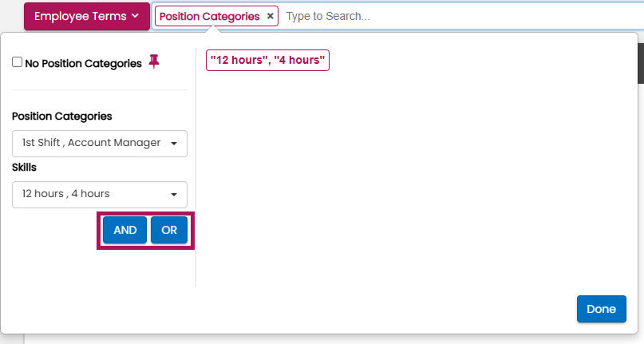Open the Employee Terms dropdown menu
The height and width of the screenshot is (344, 644).
pyautogui.click(x=86, y=16)
